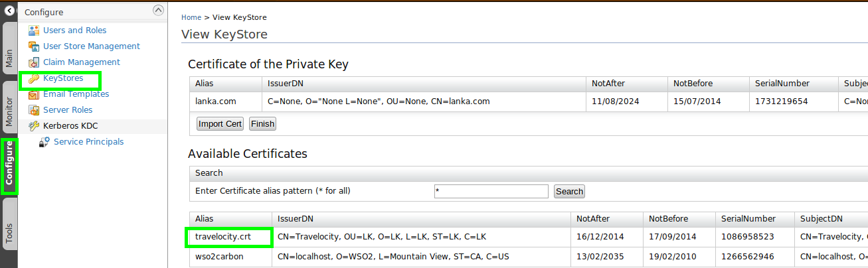Click the KeyStores key icon
Viewport: 868px width, 268px height.
pos(34,78)
